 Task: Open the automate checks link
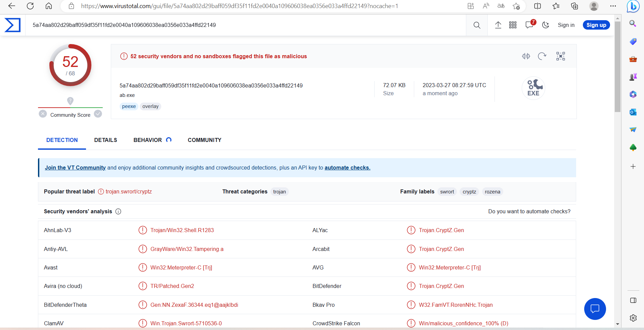347,168
